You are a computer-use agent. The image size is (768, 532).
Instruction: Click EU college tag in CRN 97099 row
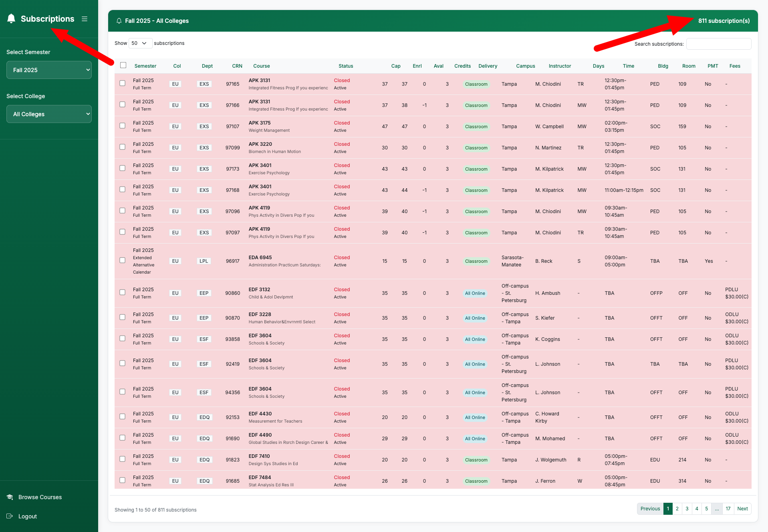point(175,148)
